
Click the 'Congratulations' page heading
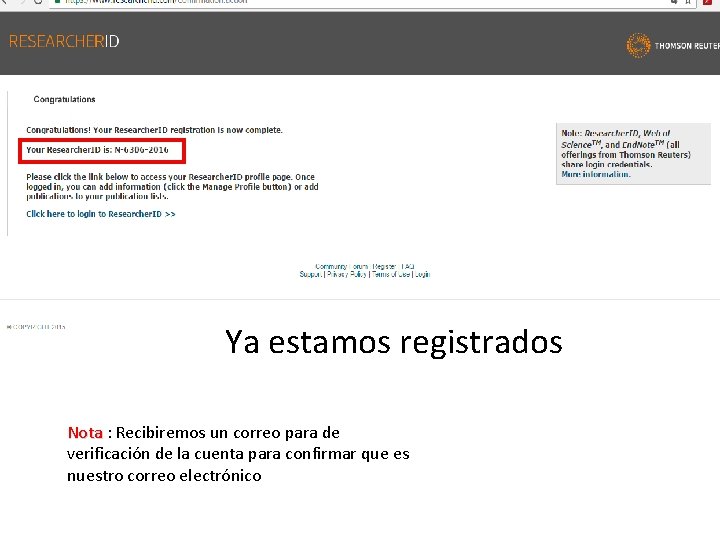64,99
